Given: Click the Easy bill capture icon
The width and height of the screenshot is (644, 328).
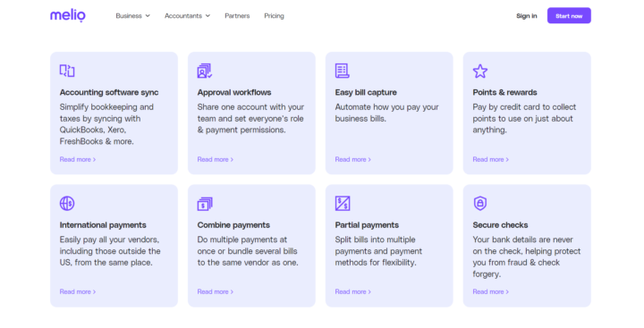Looking at the screenshot, I should click(342, 71).
